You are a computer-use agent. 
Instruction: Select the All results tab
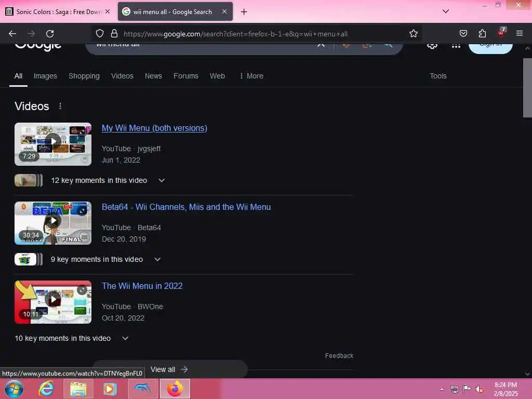18,76
